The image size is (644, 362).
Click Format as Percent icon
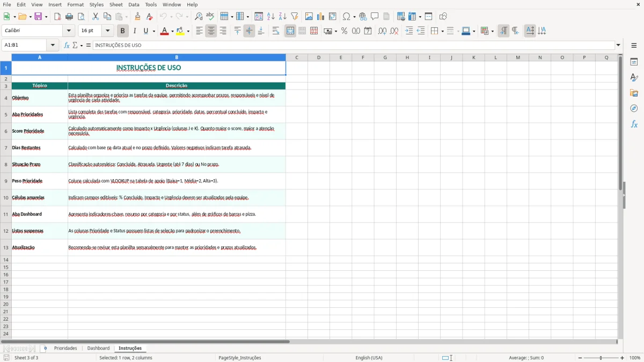click(344, 31)
